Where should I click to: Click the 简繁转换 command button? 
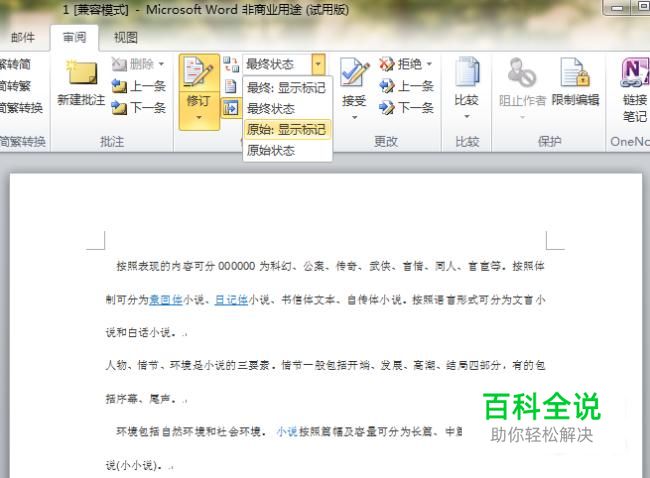coord(22,108)
